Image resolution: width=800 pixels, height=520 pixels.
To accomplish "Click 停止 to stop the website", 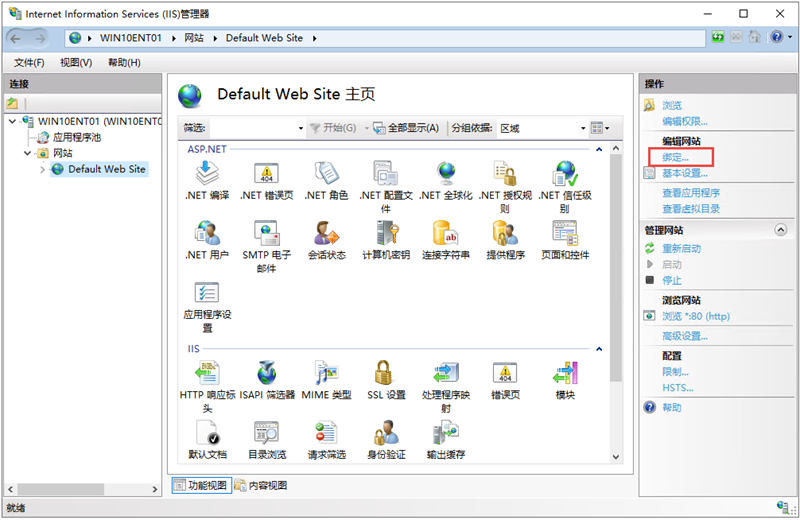I will (x=671, y=280).
